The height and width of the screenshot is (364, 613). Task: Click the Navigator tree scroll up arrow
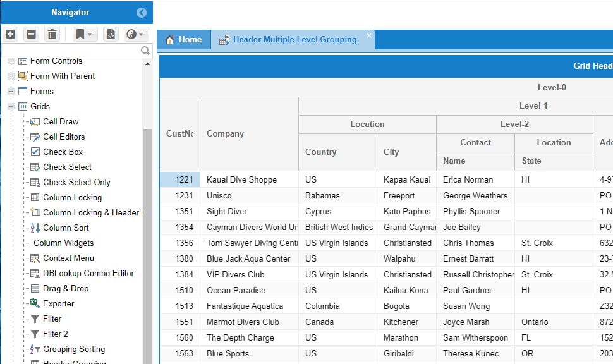point(147,64)
